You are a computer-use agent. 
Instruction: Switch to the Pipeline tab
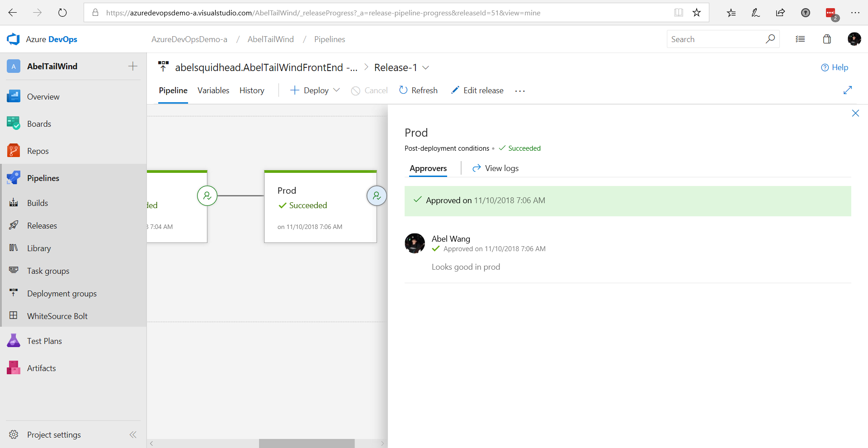pos(173,91)
